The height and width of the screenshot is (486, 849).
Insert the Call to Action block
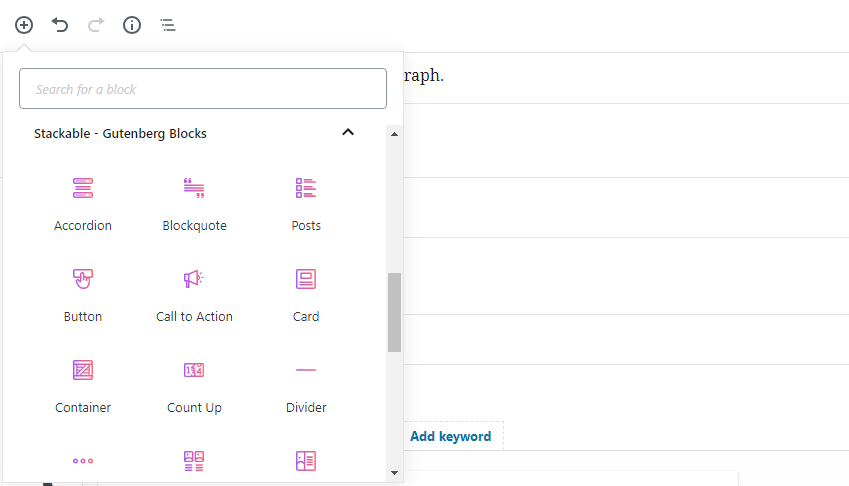pos(194,295)
